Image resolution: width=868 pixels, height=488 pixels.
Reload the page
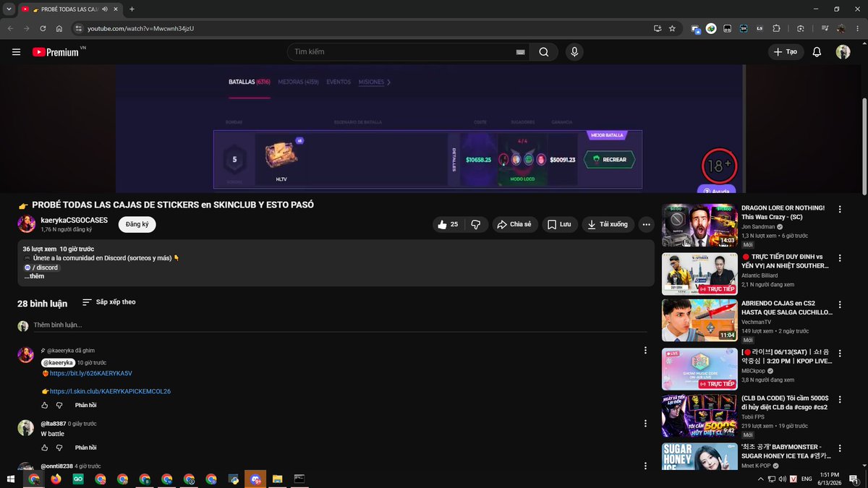(x=43, y=28)
